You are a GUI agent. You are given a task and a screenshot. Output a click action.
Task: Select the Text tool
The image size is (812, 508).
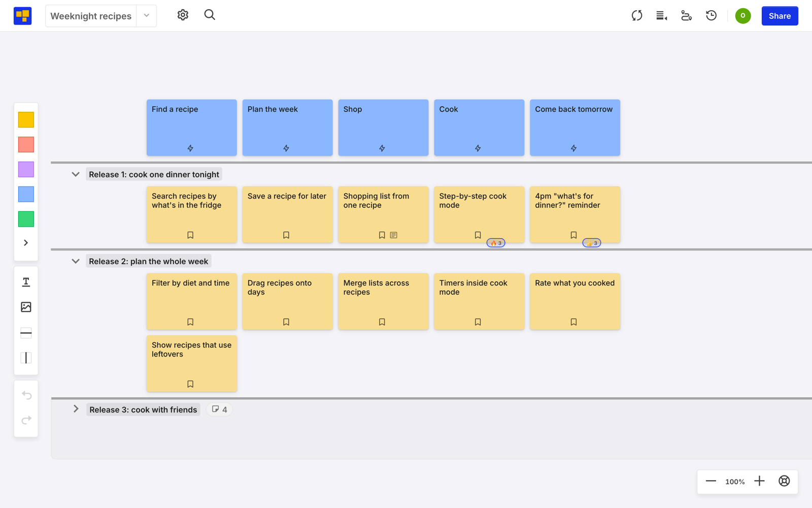pyautogui.click(x=26, y=282)
